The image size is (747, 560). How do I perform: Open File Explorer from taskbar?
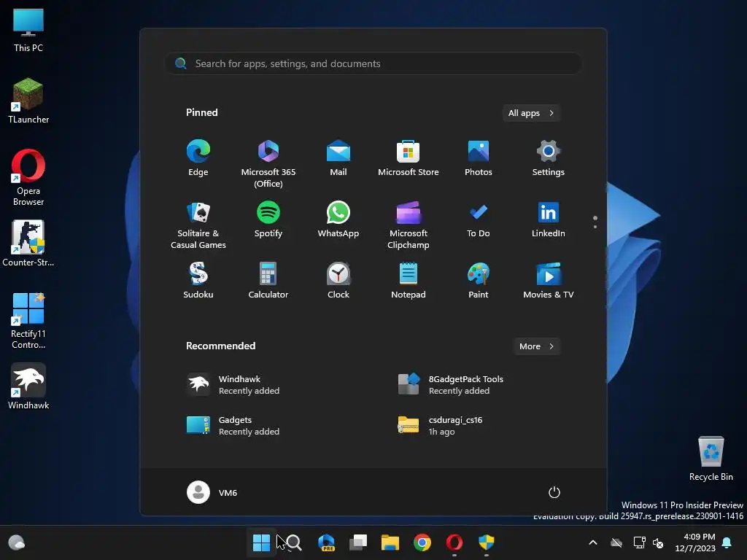[x=390, y=542]
